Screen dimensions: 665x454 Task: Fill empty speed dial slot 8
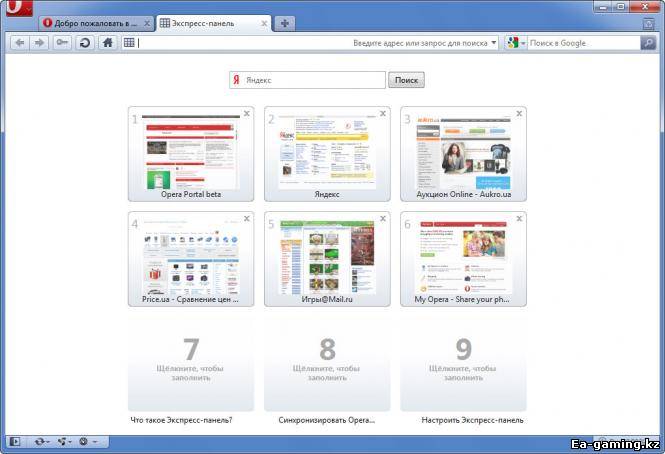click(327, 364)
